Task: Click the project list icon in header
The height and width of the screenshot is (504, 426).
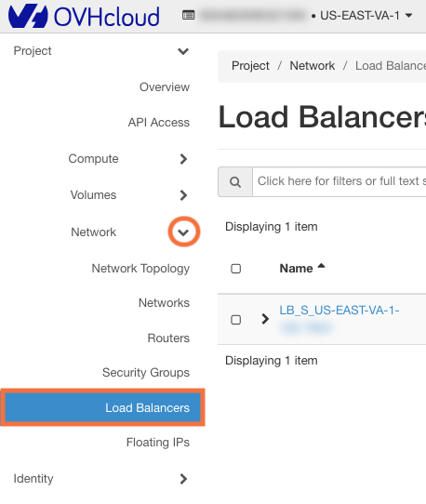Action: (x=189, y=15)
